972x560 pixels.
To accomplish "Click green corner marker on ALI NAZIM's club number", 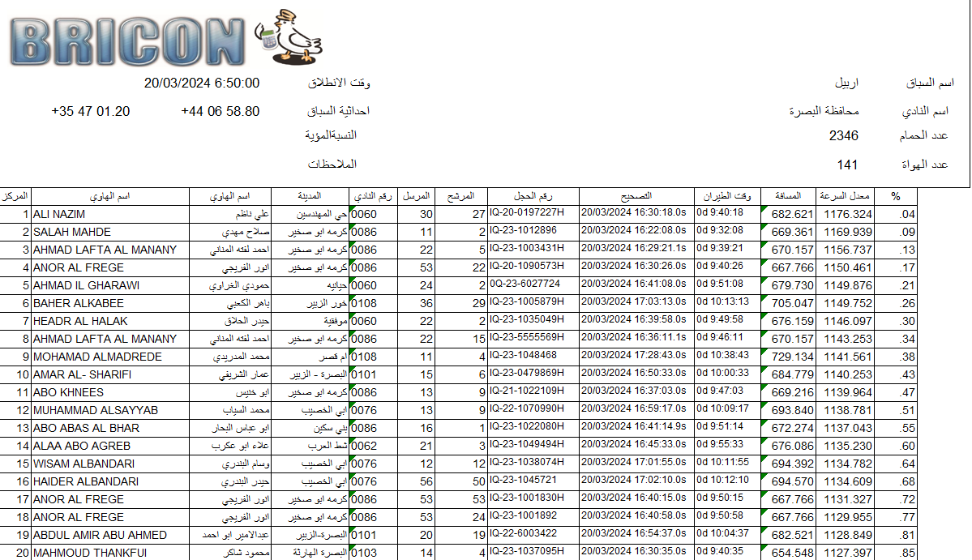I will click(353, 208).
